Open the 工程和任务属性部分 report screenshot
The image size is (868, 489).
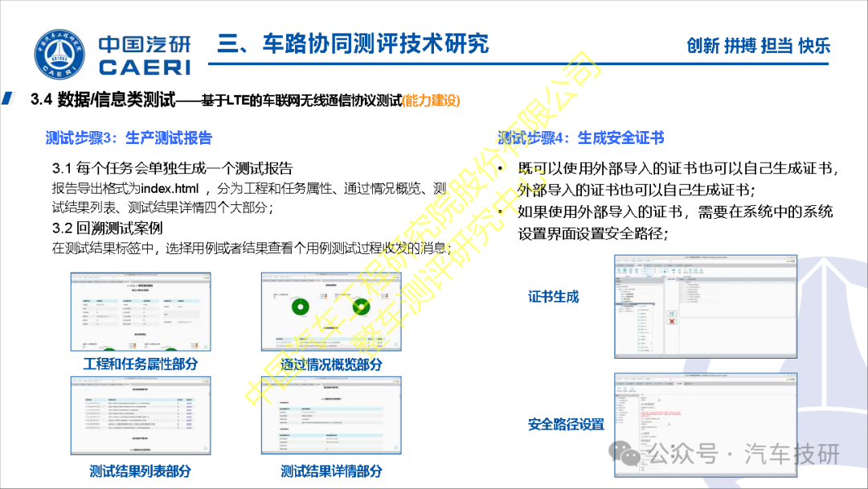click(141, 312)
